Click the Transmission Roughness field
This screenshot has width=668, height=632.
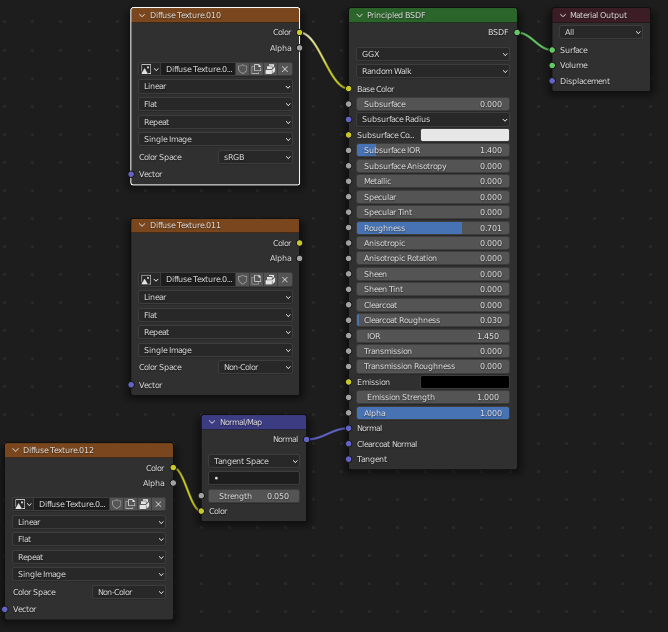tap(433, 366)
